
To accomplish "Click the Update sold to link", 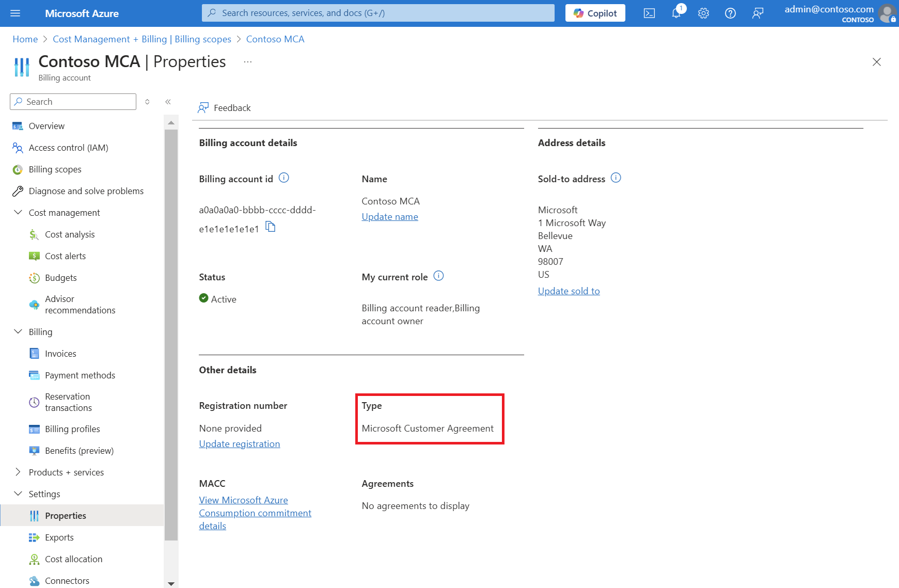I will [x=569, y=291].
